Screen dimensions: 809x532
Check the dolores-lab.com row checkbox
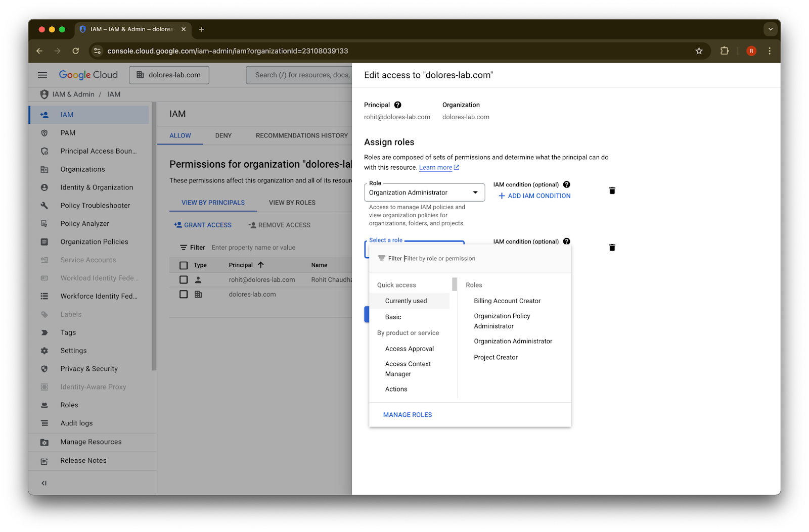click(184, 295)
